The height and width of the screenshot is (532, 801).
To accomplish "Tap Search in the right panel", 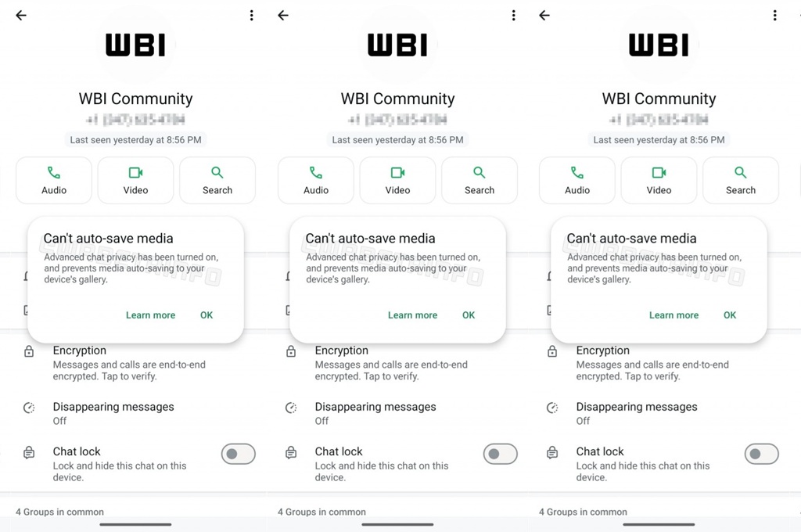I will 741,181.
